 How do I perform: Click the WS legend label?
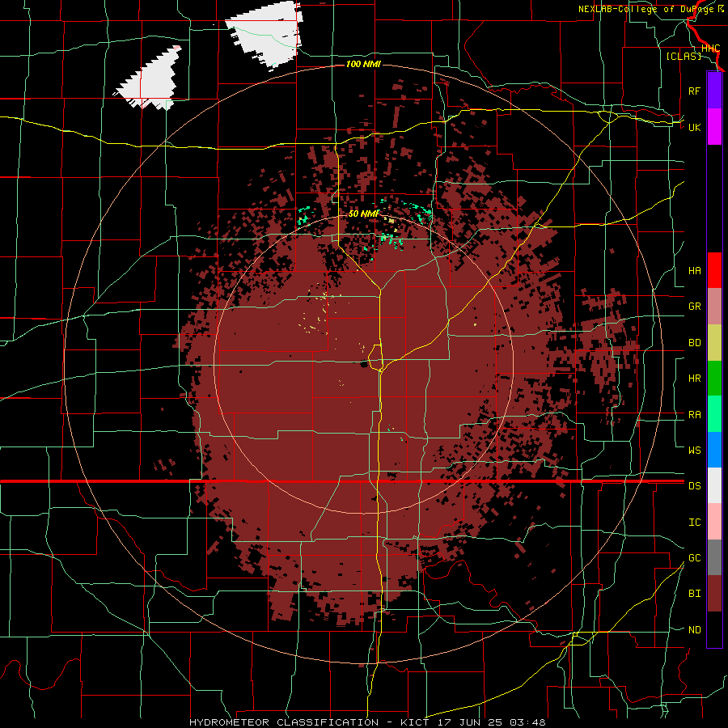click(x=694, y=450)
